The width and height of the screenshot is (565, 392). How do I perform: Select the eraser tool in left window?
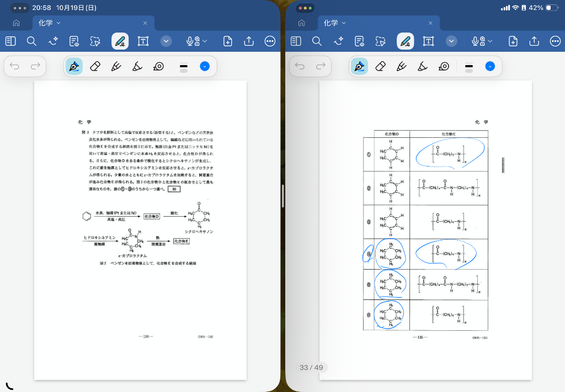pos(95,67)
